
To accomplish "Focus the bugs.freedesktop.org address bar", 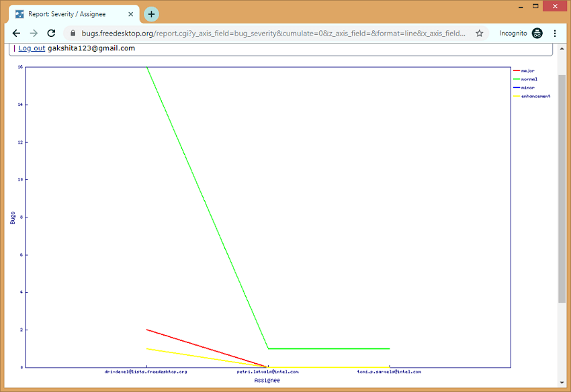I will 269,33.
